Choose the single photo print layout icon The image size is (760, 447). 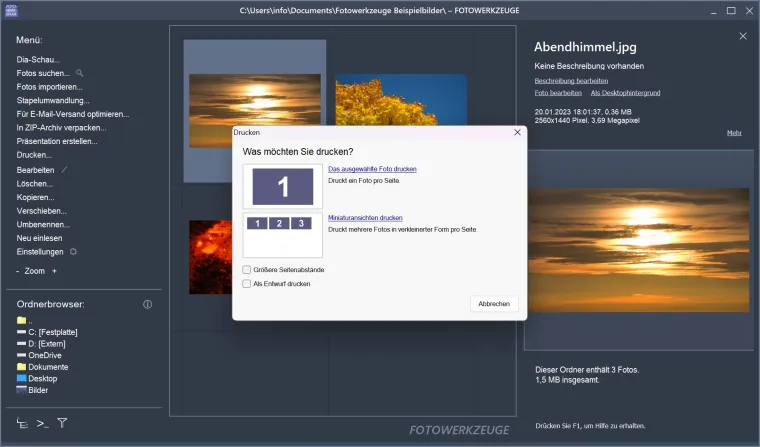282,186
